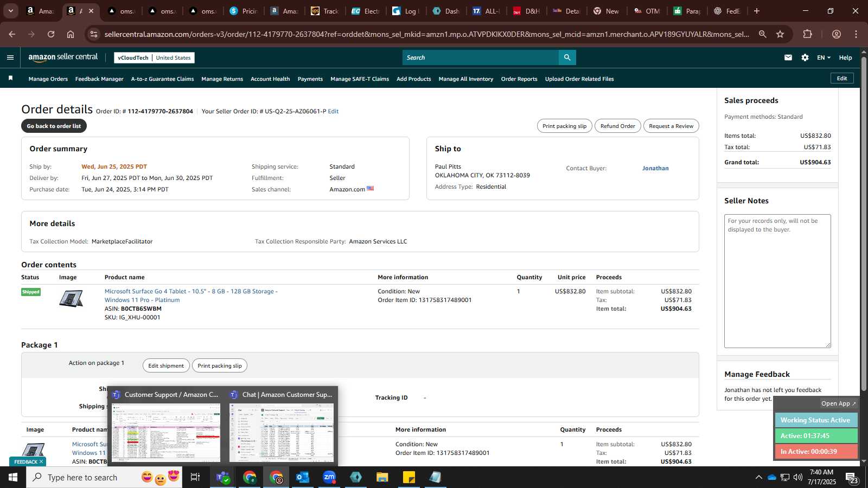This screenshot has height=488, width=868.
Task: Open the EN language dropdown
Action: coord(824,57)
